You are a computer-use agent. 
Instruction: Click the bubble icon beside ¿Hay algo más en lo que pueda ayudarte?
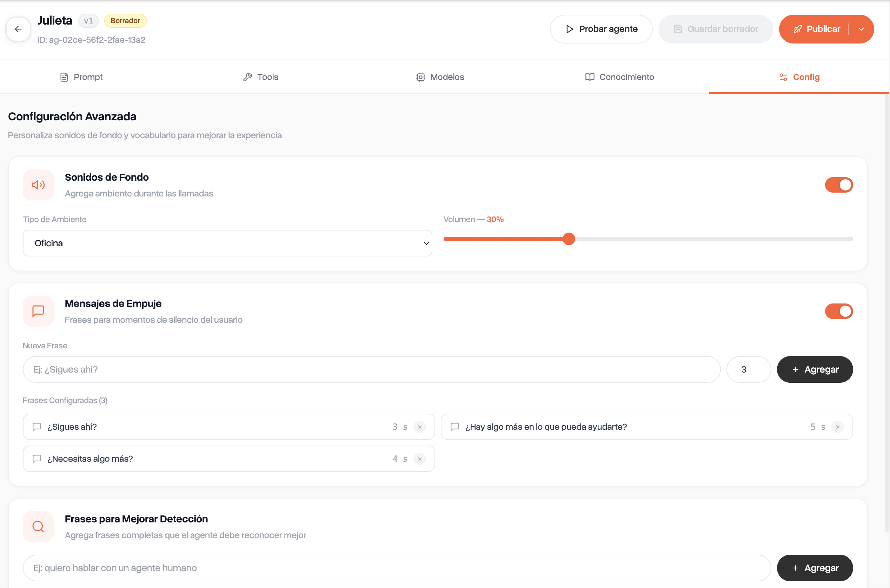[454, 427]
